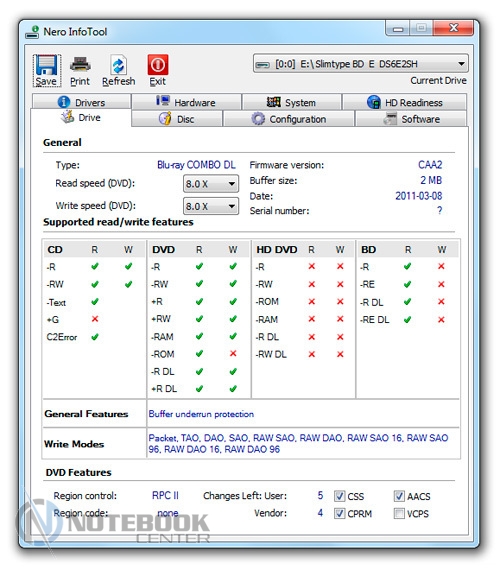Click the red cross for HD DVD -RAM read

312,319
